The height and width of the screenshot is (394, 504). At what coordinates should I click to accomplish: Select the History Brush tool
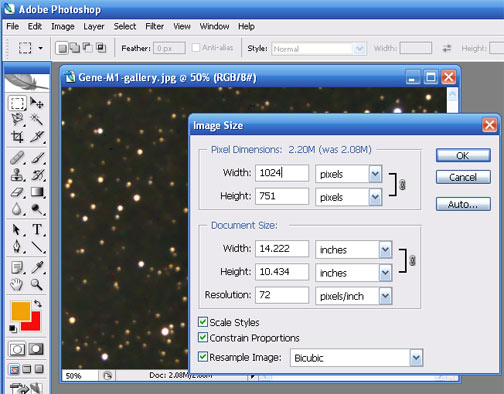(37, 175)
